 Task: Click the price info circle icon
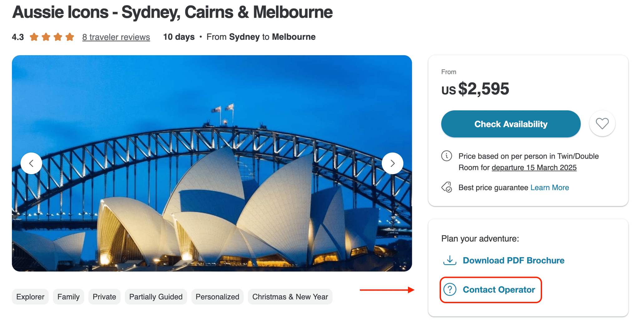(446, 156)
